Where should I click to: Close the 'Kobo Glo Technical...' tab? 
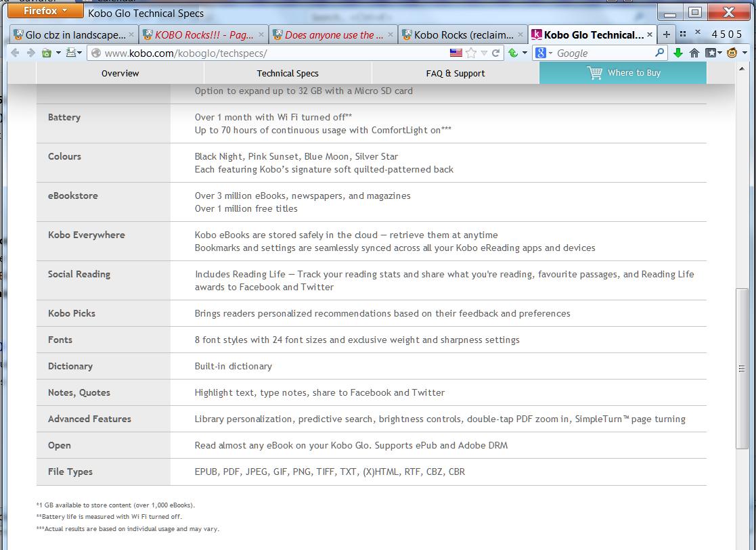(x=650, y=35)
